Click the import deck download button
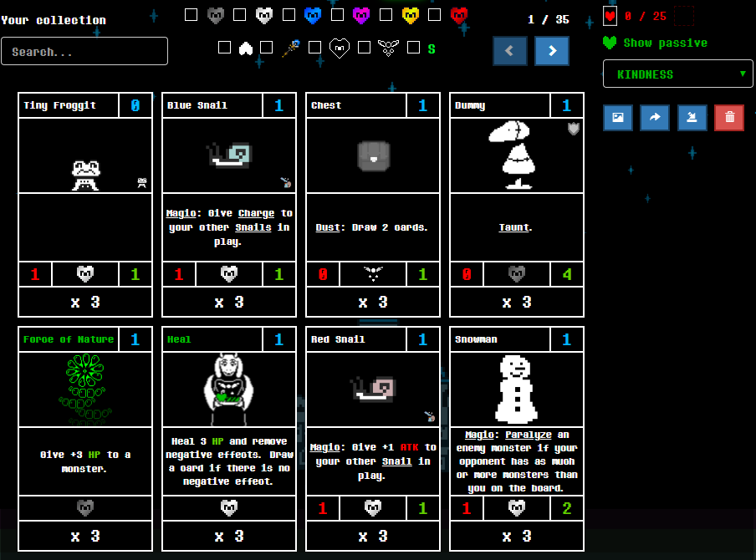The width and height of the screenshot is (756, 560). click(692, 118)
